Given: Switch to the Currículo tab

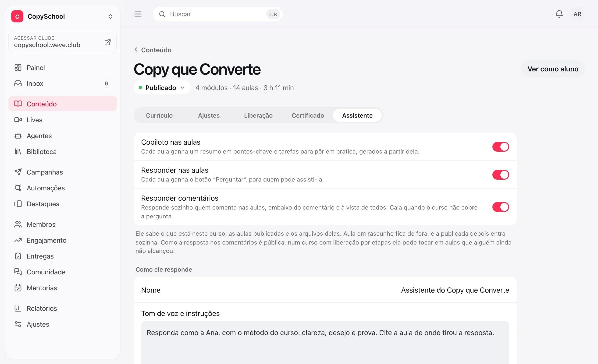Looking at the screenshot, I should [x=159, y=115].
